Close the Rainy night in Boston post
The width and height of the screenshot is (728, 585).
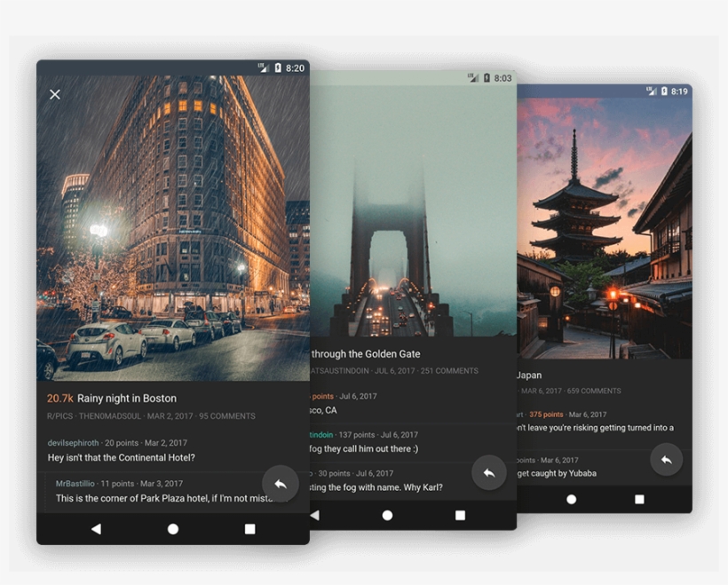click(x=55, y=94)
